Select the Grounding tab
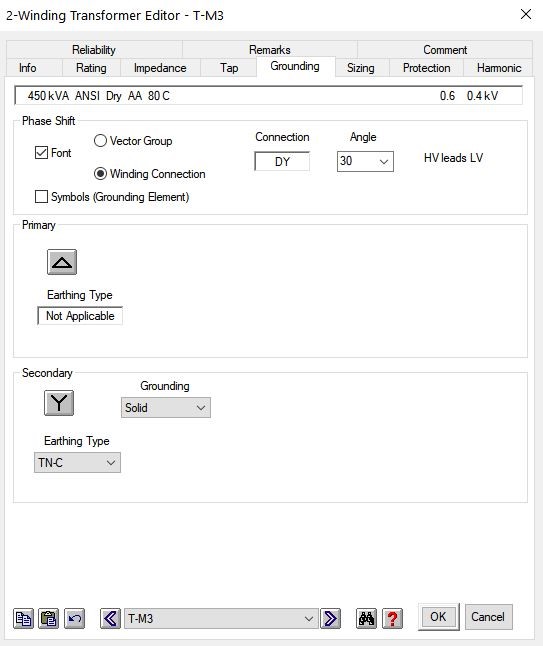Image resolution: width=543 pixels, height=646 pixels. 295,66
